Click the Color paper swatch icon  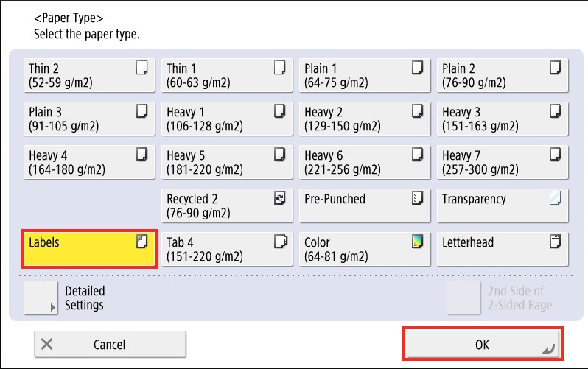click(417, 241)
